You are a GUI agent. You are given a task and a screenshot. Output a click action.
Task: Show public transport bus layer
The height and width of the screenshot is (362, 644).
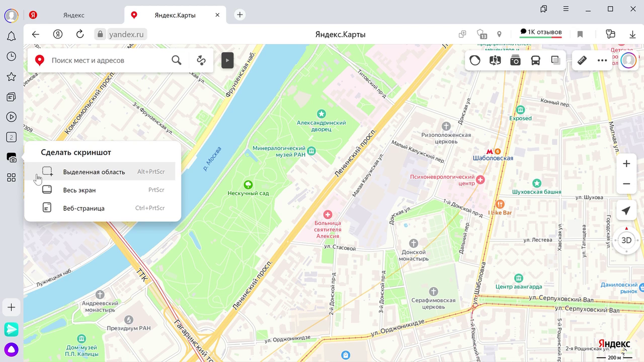(x=536, y=61)
